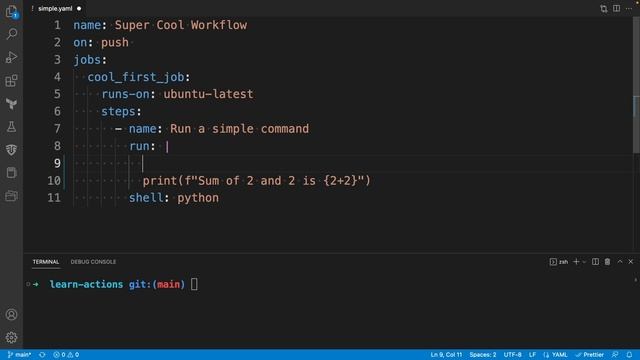Close the terminal panel

(x=631, y=262)
